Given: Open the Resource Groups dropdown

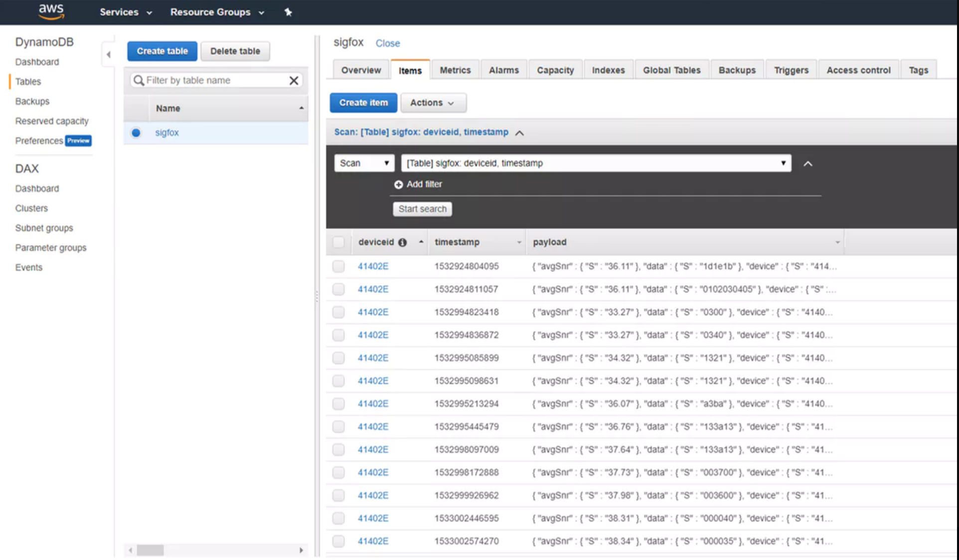Looking at the screenshot, I should pyautogui.click(x=217, y=12).
